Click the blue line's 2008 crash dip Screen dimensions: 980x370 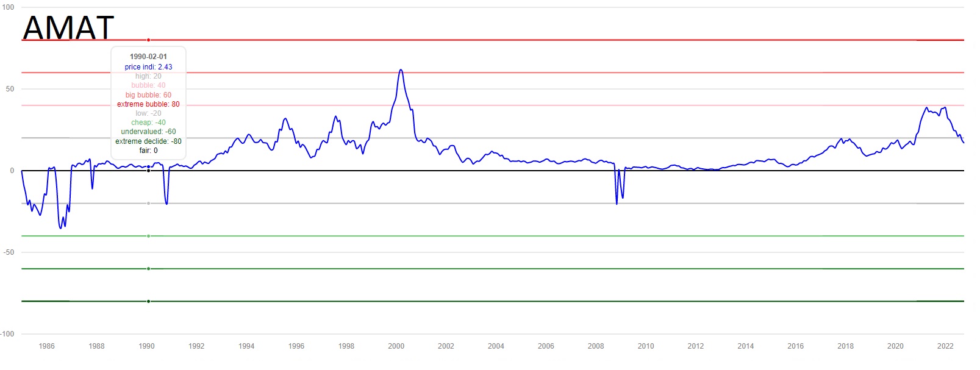click(617, 203)
